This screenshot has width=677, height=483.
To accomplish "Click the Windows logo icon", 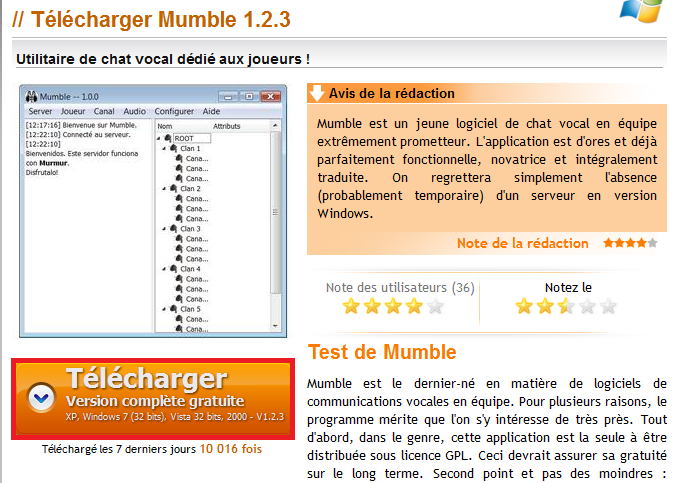I will pyautogui.click(x=642, y=10).
